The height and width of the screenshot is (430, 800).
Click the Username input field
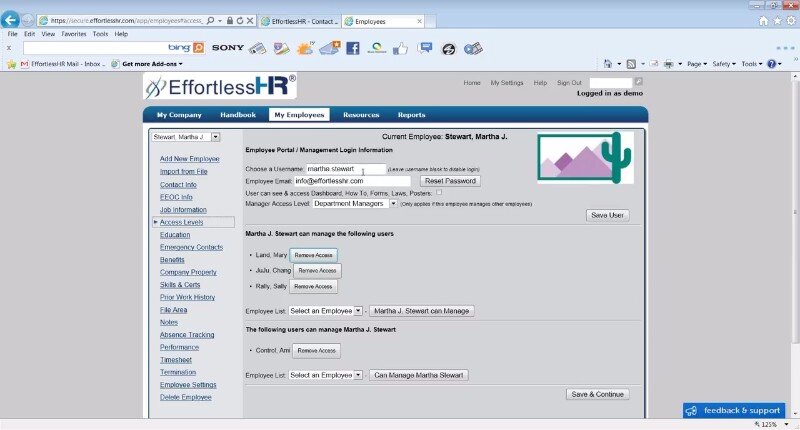pos(345,169)
